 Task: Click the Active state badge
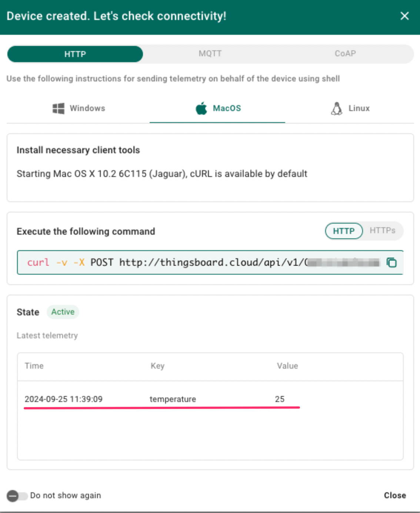(x=63, y=312)
